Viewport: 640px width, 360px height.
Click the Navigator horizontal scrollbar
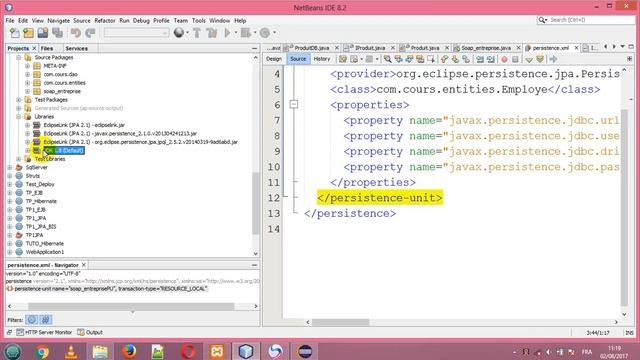pos(131,306)
